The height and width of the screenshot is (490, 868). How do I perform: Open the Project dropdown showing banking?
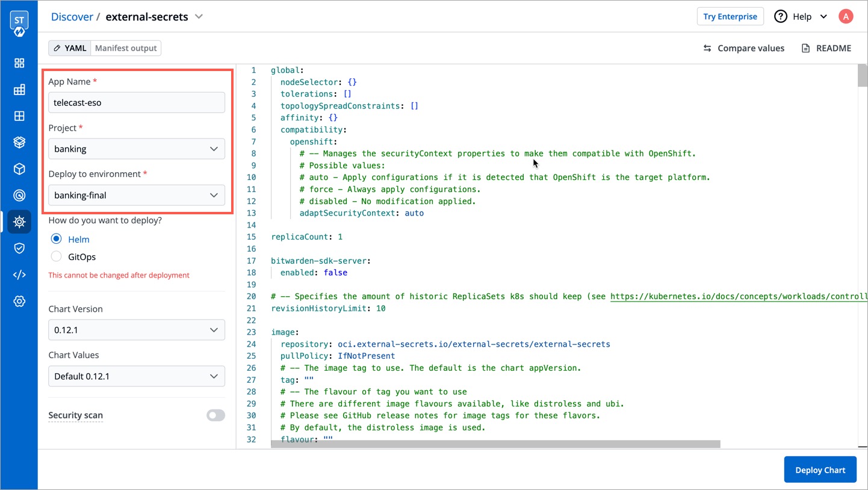pyautogui.click(x=137, y=149)
